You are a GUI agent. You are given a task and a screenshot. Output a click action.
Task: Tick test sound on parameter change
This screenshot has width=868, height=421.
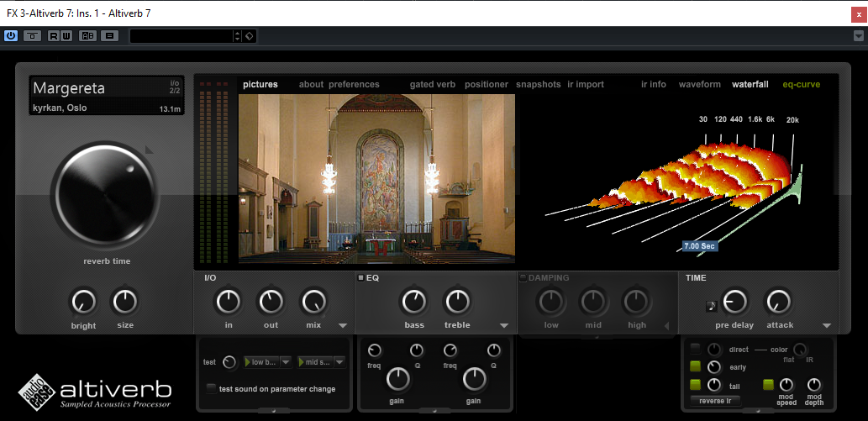tap(211, 389)
